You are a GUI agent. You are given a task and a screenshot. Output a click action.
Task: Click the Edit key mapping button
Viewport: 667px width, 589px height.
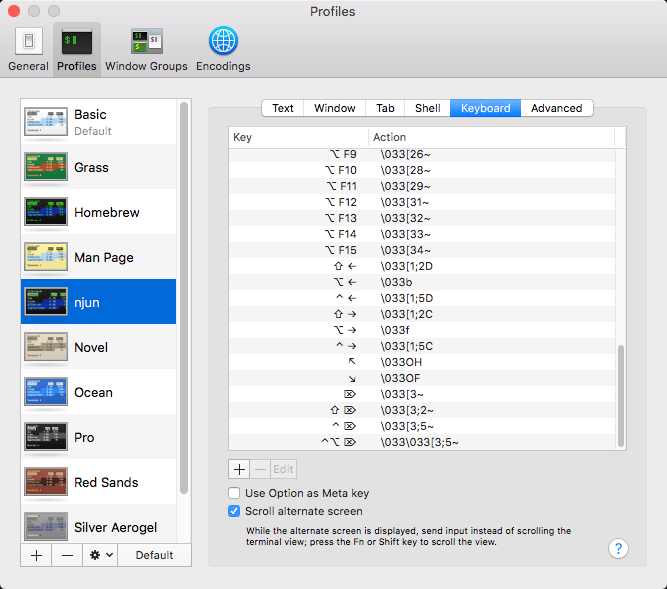point(283,469)
